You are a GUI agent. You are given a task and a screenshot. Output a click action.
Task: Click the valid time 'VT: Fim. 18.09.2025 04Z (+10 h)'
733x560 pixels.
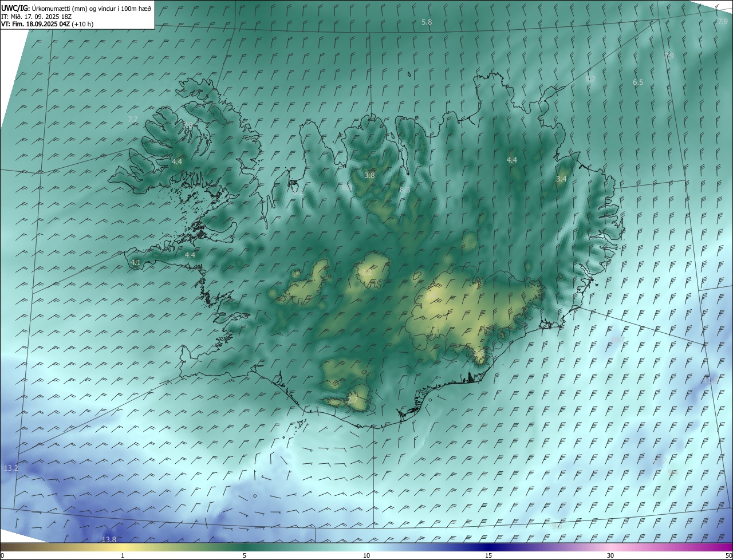tap(47, 24)
